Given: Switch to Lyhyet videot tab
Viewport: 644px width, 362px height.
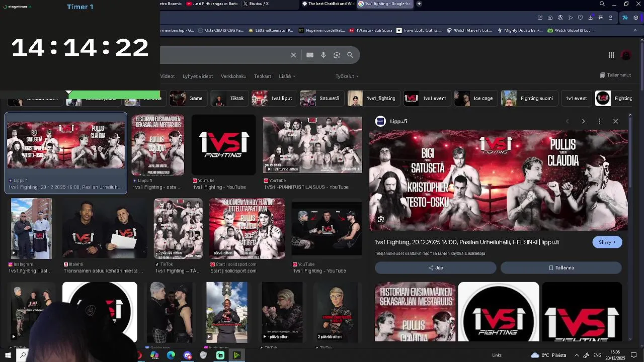Looking at the screenshot, I should click(x=198, y=76).
